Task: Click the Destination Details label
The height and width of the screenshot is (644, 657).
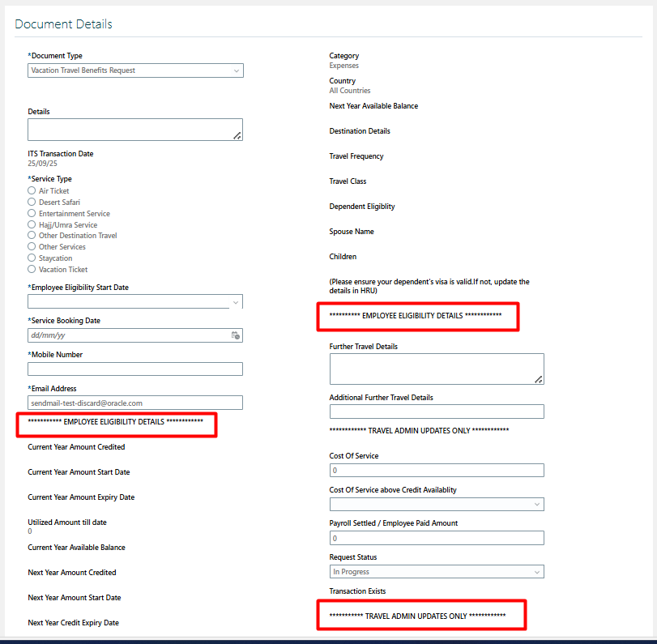Action: pyautogui.click(x=360, y=131)
